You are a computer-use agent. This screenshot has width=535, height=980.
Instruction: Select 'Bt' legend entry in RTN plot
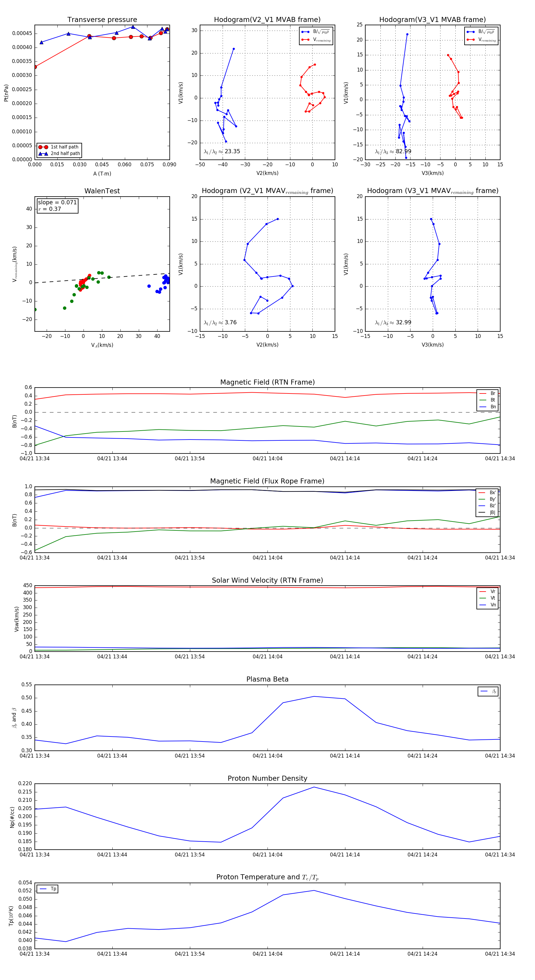(487, 400)
